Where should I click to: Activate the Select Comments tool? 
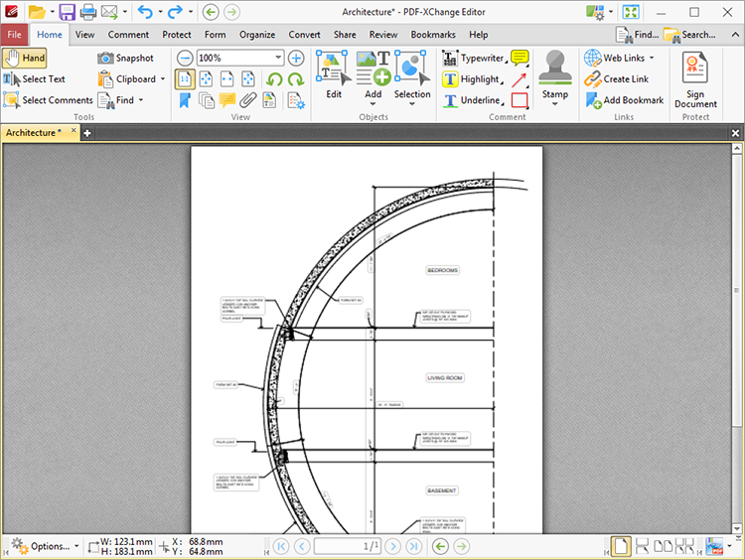[x=48, y=100]
